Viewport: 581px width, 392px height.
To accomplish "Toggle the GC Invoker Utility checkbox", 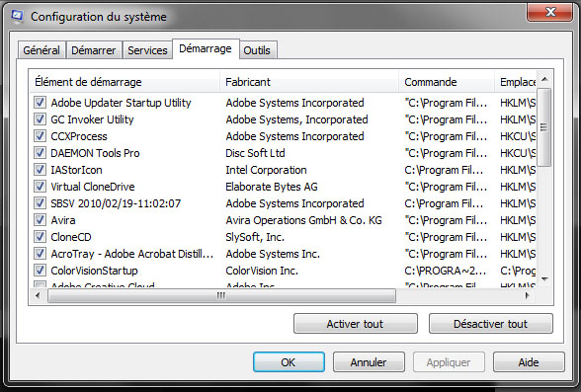I will [40, 119].
